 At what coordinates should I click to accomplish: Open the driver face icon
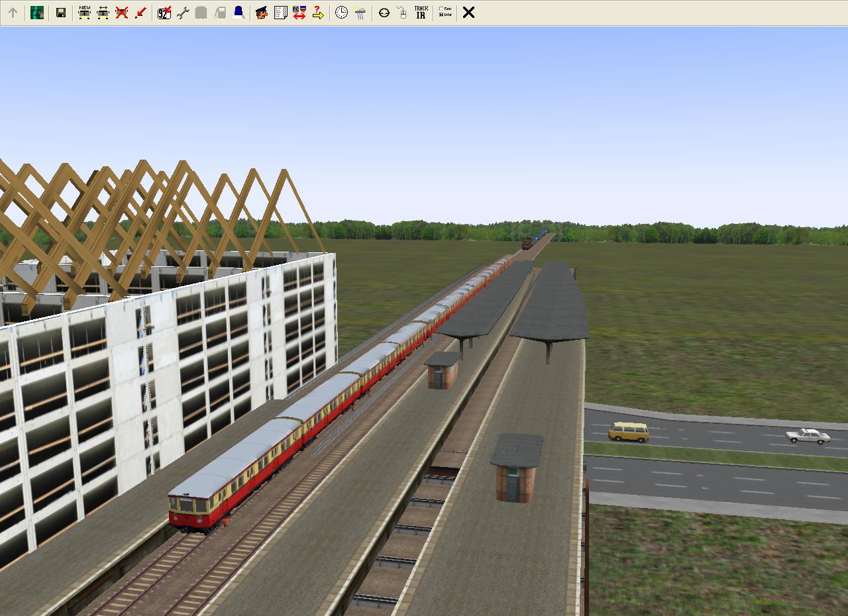[262, 13]
